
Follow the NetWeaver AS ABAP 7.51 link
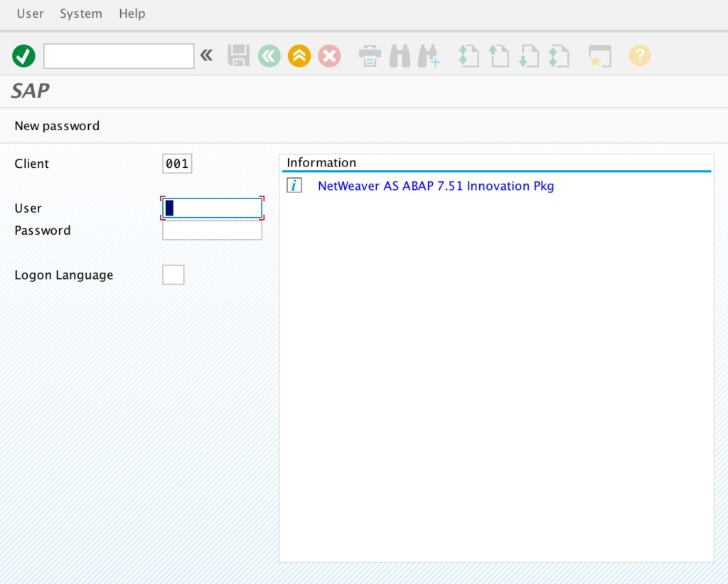point(436,186)
